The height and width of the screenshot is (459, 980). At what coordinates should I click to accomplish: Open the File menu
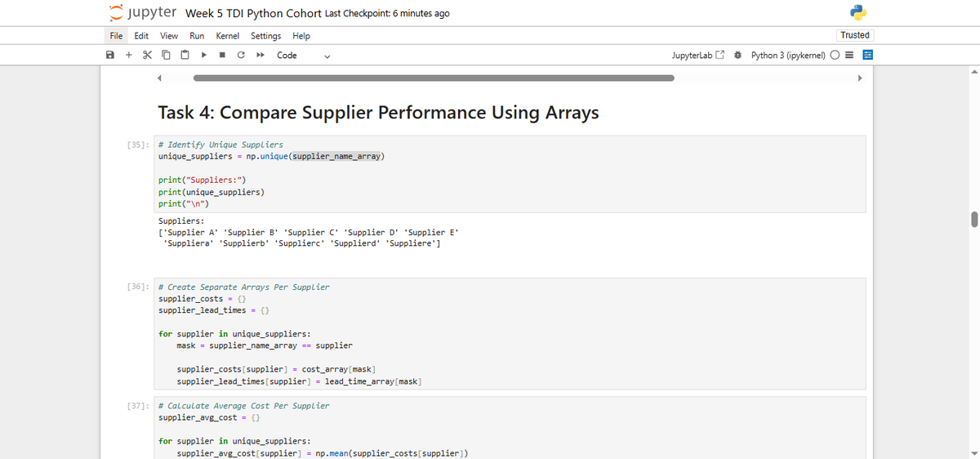coord(117,36)
